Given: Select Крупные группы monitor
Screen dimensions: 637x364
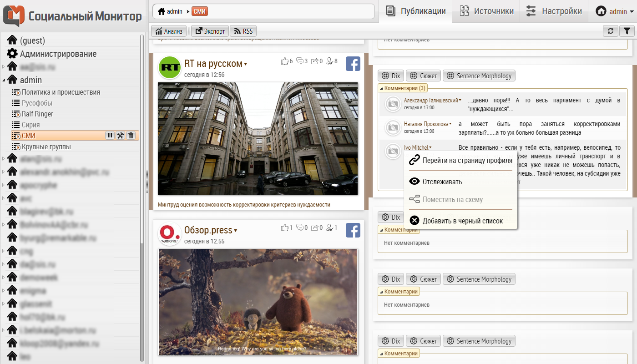Looking at the screenshot, I should [x=46, y=147].
